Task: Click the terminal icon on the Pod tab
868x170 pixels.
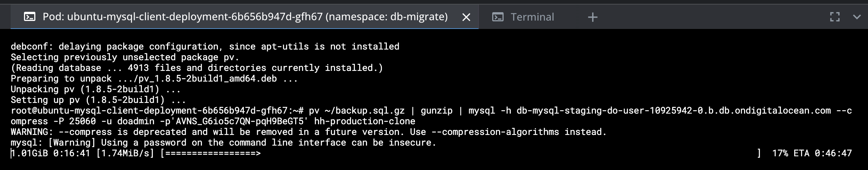Action: click(30, 17)
